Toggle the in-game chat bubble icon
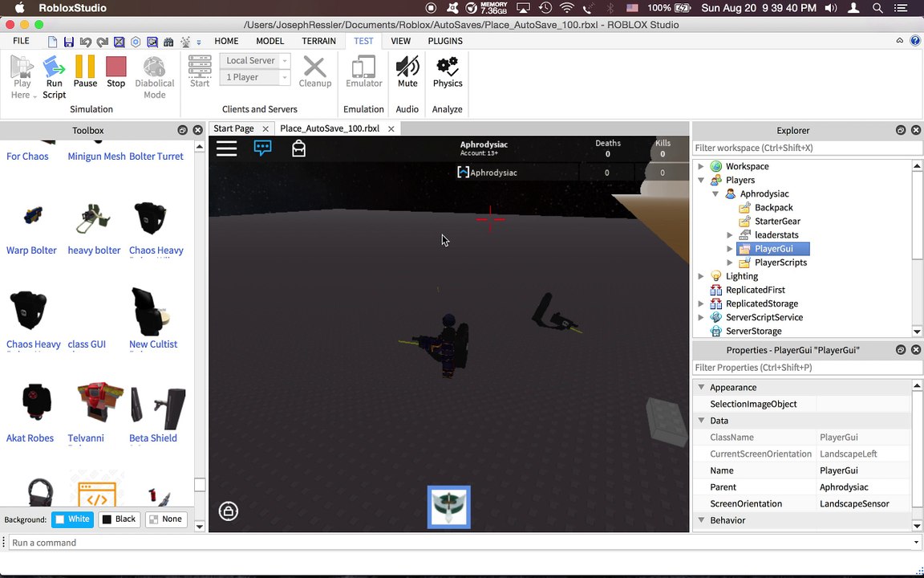 click(263, 148)
